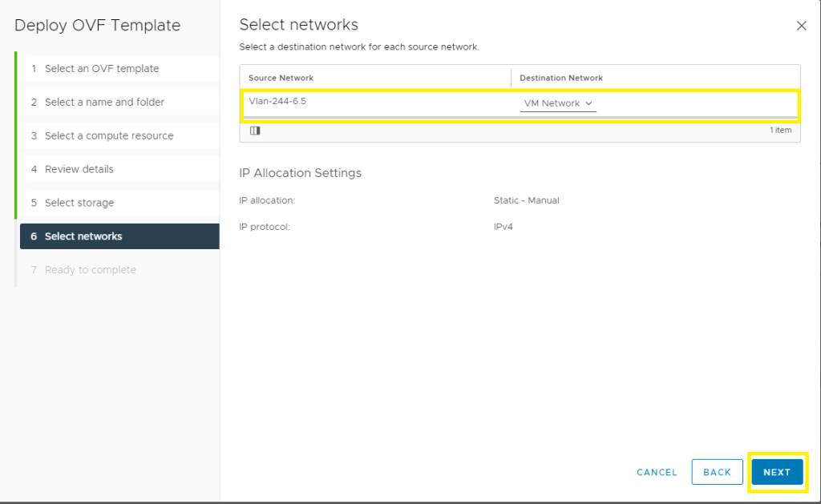The image size is (821, 504).
Task: Navigate to step 5 Select storage
Action: tap(79, 204)
